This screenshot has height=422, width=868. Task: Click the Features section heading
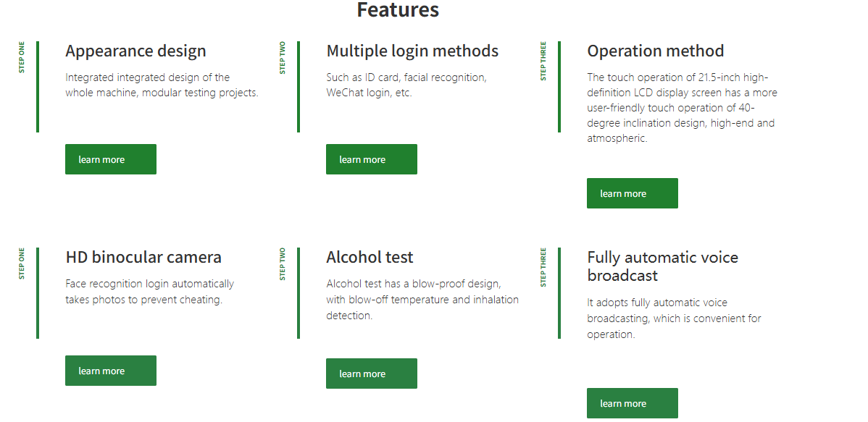(x=398, y=10)
